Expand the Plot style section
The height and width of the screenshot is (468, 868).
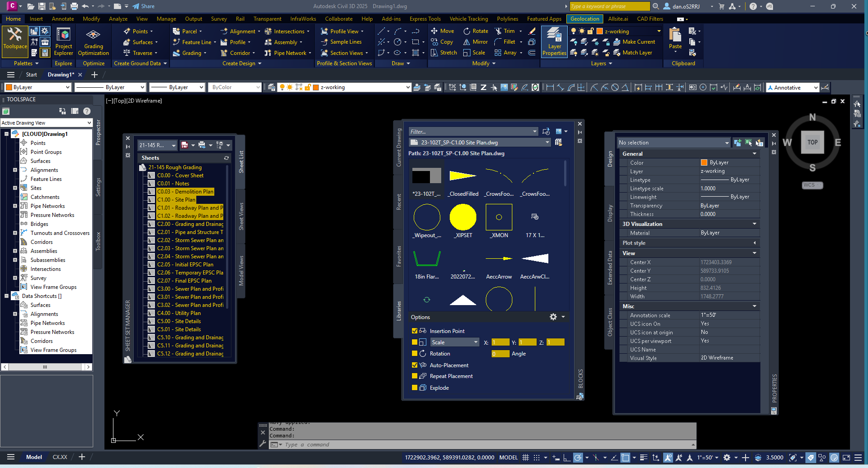pyautogui.click(x=755, y=243)
